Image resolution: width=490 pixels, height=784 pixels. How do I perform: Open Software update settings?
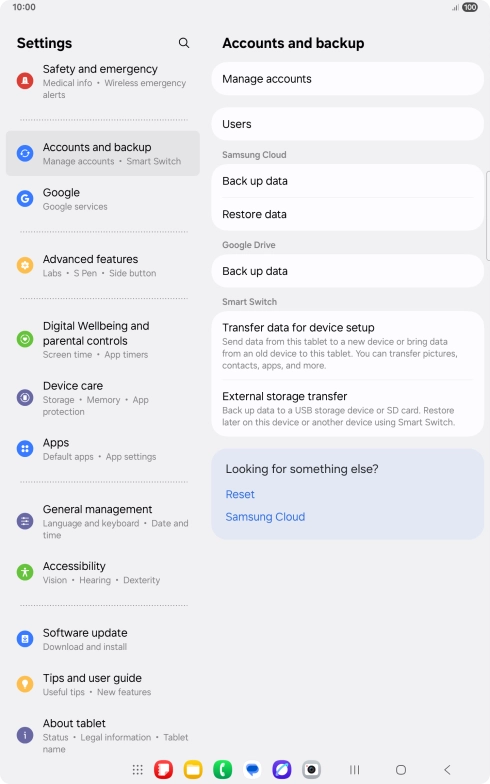click(103, 639)
